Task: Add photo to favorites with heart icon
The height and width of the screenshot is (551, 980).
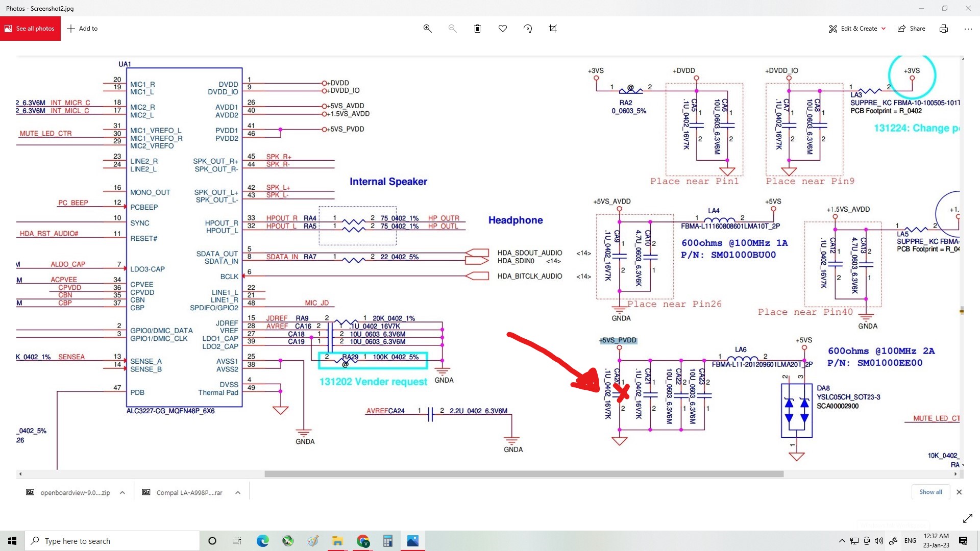Action: 503,29
